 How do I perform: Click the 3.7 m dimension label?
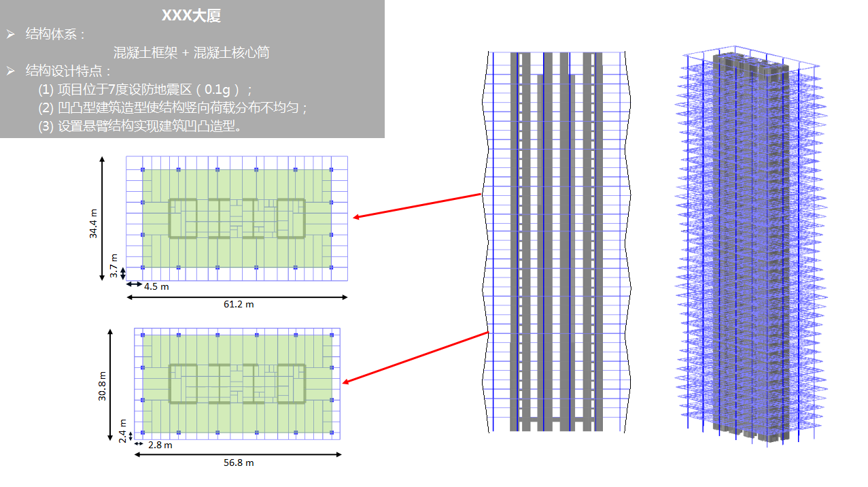(114, 266)
